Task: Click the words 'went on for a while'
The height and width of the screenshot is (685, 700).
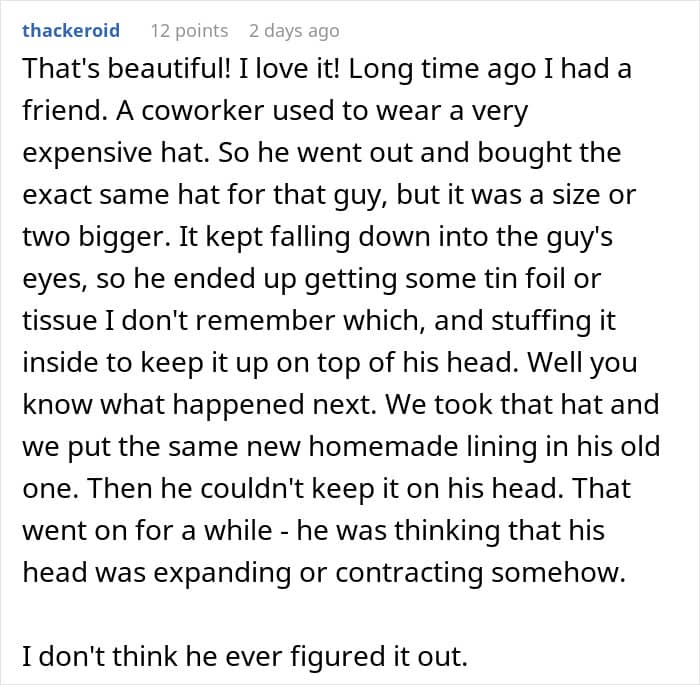Action: [147, 531]
